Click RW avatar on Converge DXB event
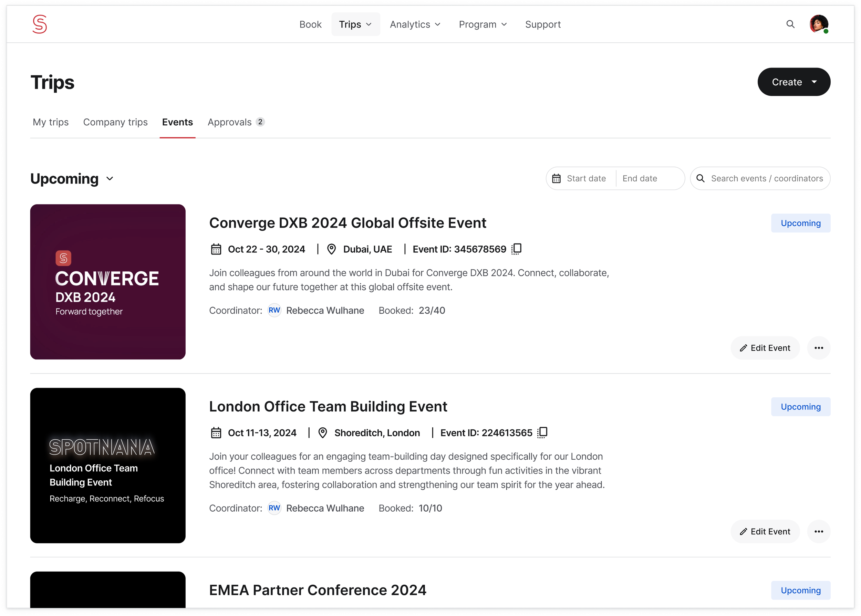Viewport: 861px width, 616px height. [x=274, y=310]
